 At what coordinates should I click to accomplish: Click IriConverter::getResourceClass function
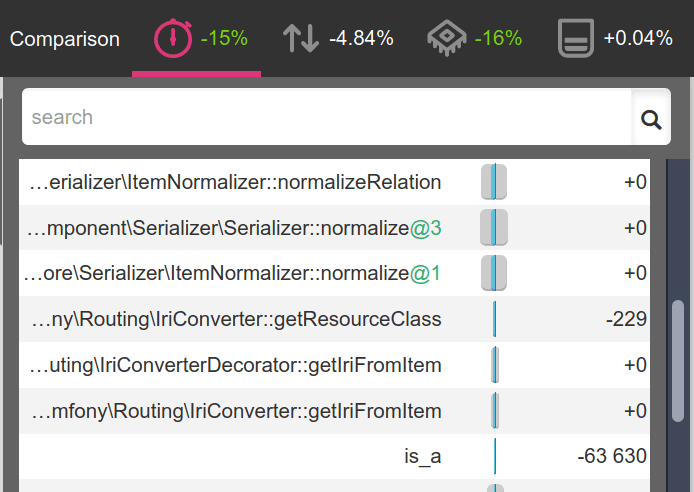tap(237, 320)
